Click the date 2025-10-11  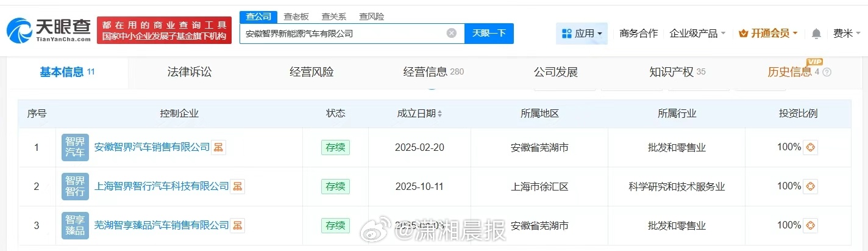(x=419, y=186)
